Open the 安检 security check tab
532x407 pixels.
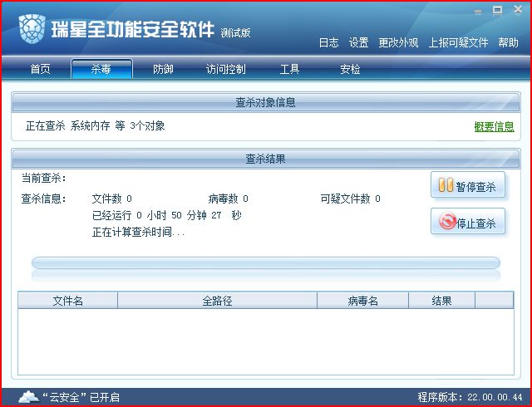click(350, 69)
